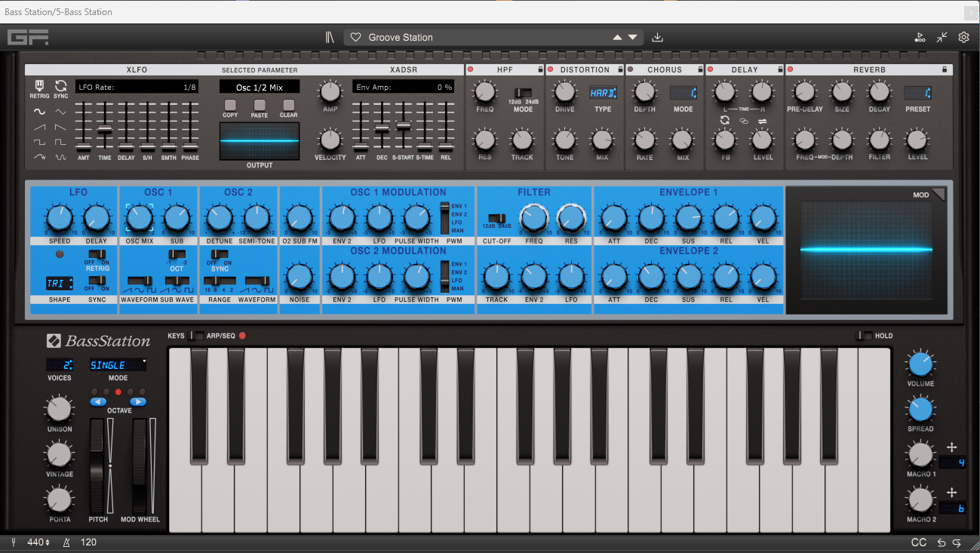Viewport: 980px width, 553px height.
Task: Select the ramp-down sawtooth XLFO shape
Action: 60,127
